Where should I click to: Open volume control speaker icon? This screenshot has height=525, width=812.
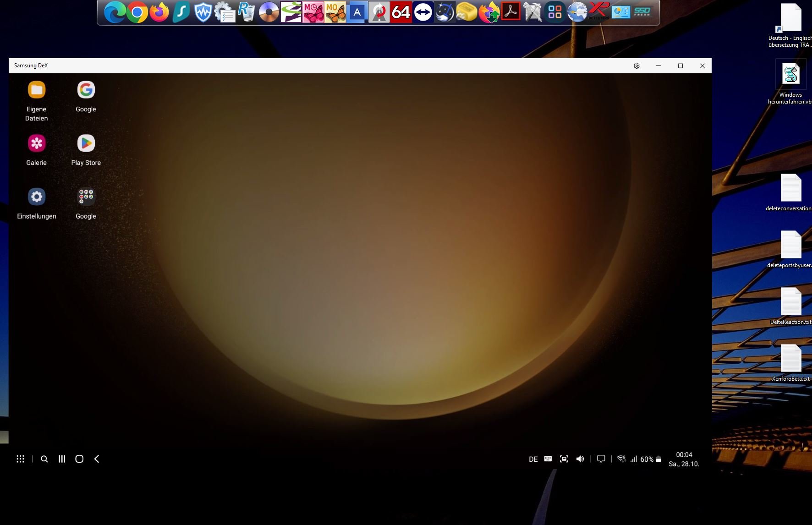pyautogui.click(x=580, y=459)
